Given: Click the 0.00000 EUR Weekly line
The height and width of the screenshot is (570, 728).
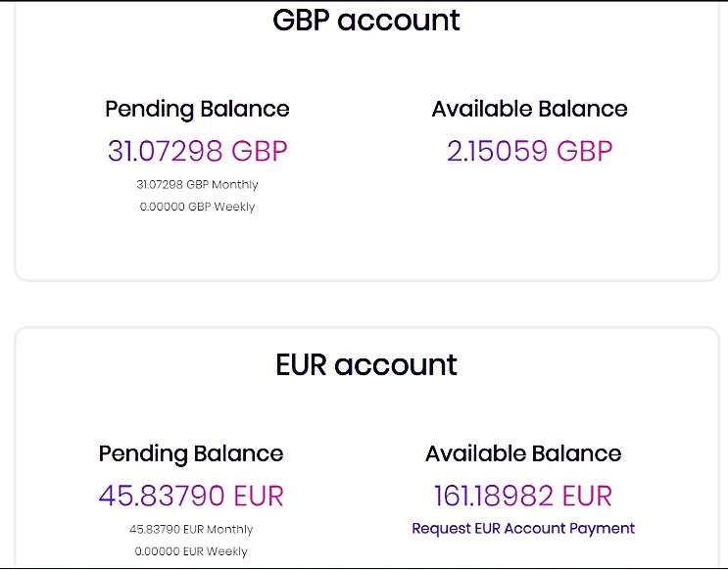Looking at the screenshot, I should coord(191,551).
